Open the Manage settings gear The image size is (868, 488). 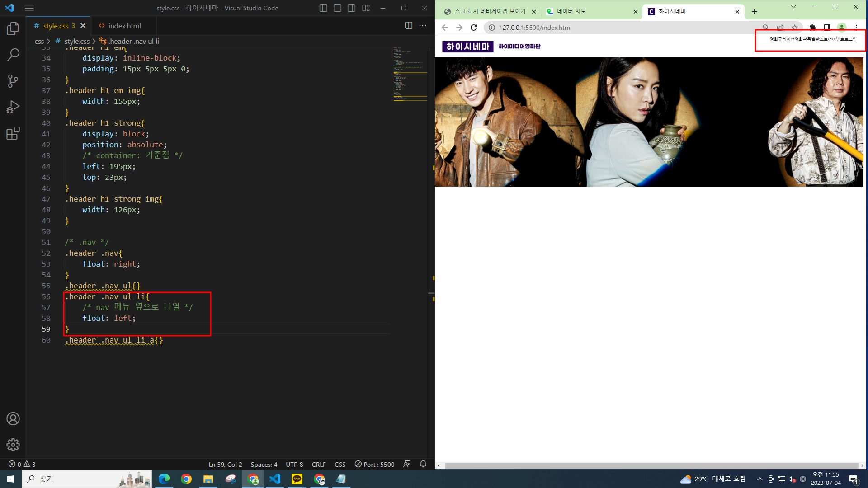click(x=13, y=445)
